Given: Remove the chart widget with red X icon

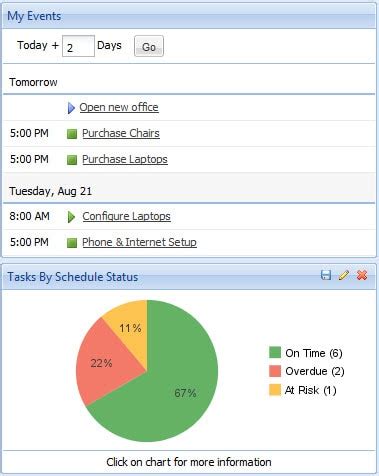Looking at the screenshot, I should point(362,275).
